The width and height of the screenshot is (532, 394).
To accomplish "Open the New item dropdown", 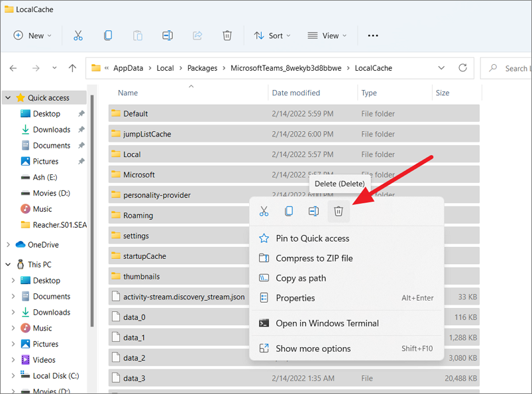I will [32, 36].
